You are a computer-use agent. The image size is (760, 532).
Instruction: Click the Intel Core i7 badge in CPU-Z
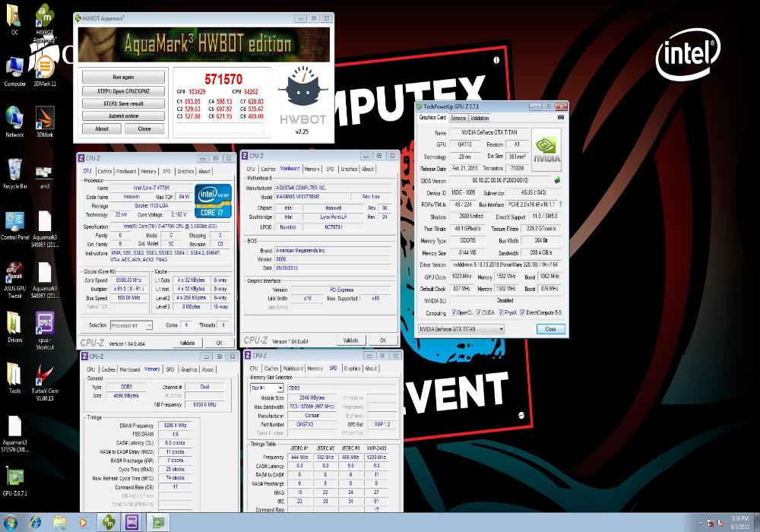(x=213, y=201)
